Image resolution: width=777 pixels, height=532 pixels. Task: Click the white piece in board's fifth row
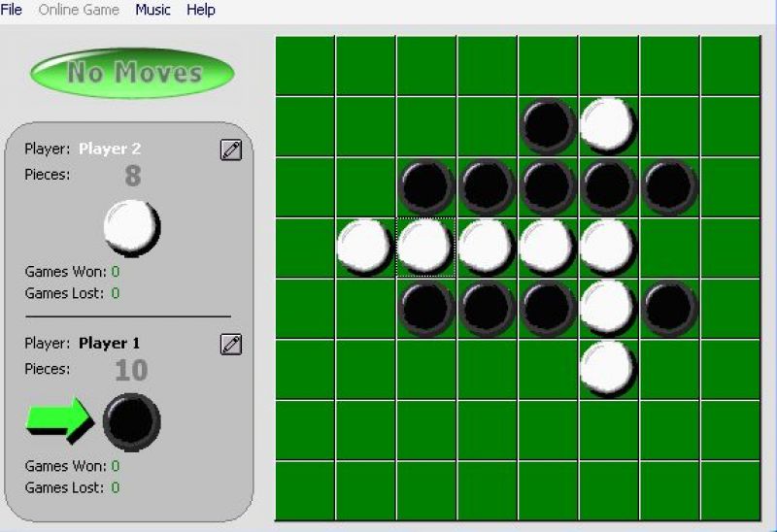(x=608, y=308)
